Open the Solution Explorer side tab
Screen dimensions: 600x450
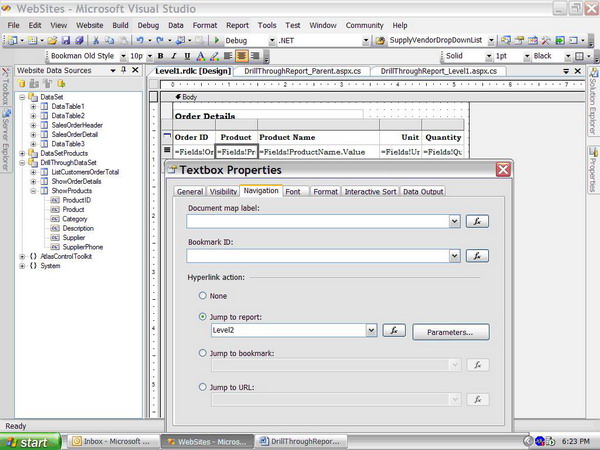[x=593, y=101]
